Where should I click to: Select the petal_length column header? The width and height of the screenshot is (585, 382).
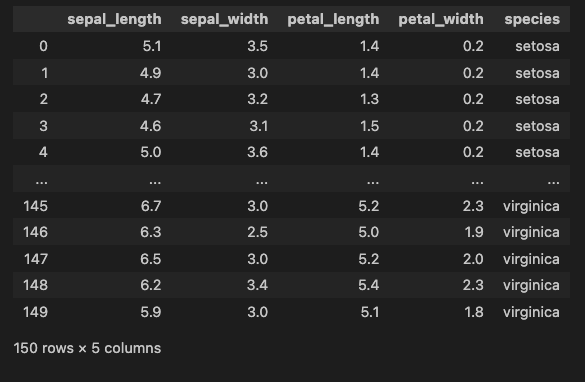click(x=333, y=19)
